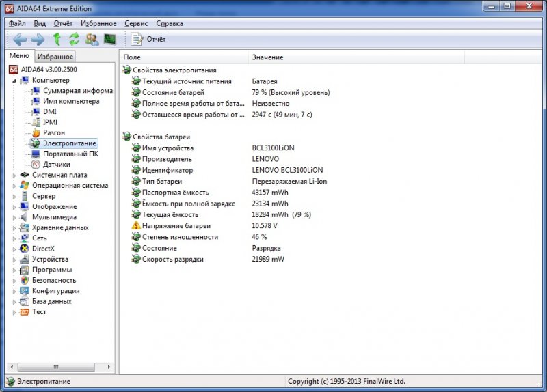Open the Файл menu
This screenshot has height=392, width=547.
tap(17, 23)
